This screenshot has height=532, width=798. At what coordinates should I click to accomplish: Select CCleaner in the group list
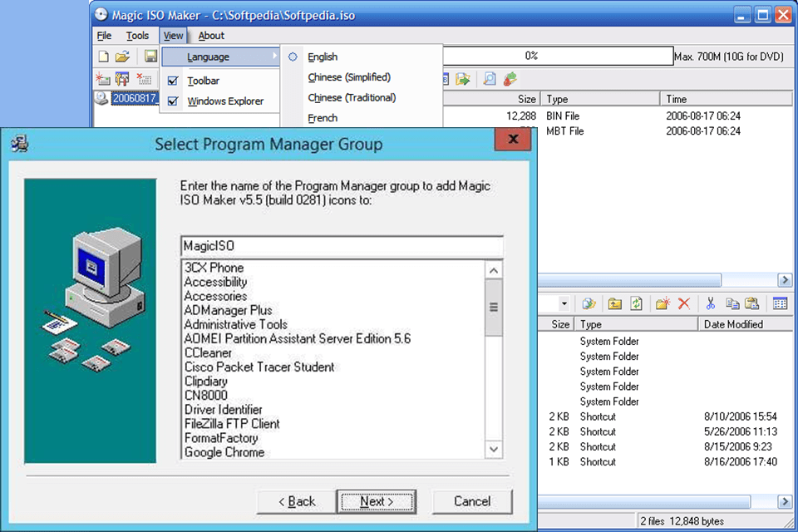pyautogui.click(x=208, y=352)
